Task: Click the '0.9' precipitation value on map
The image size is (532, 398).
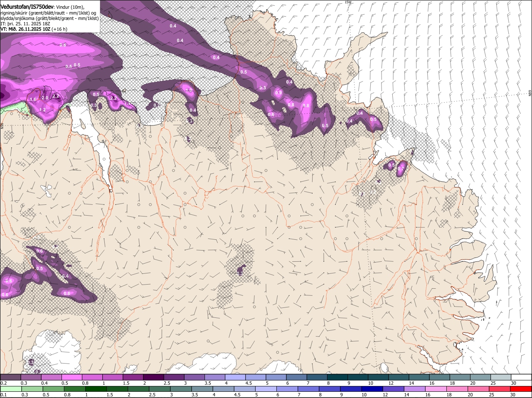Action: click(x=278, y=93)
